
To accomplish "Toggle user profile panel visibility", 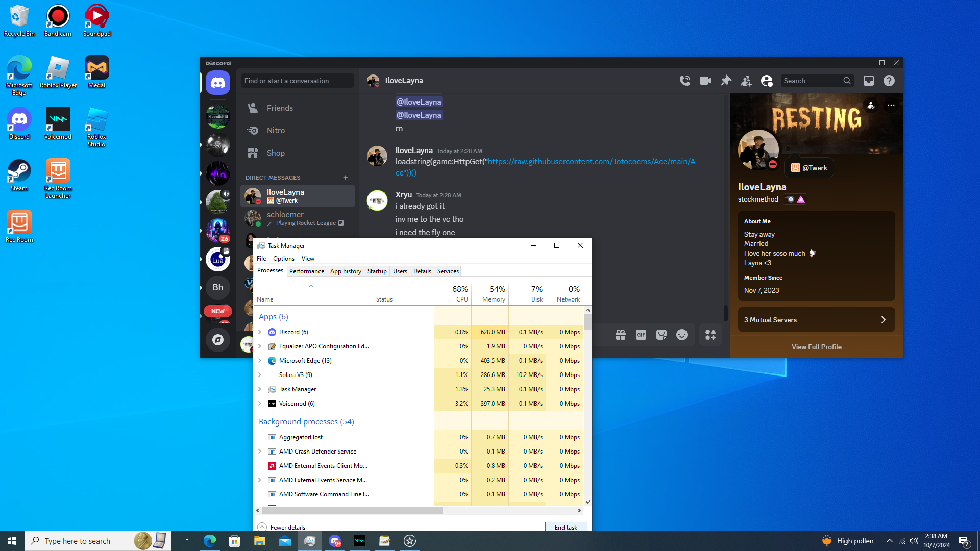I will pyautogui.click(x=767, y=81).
